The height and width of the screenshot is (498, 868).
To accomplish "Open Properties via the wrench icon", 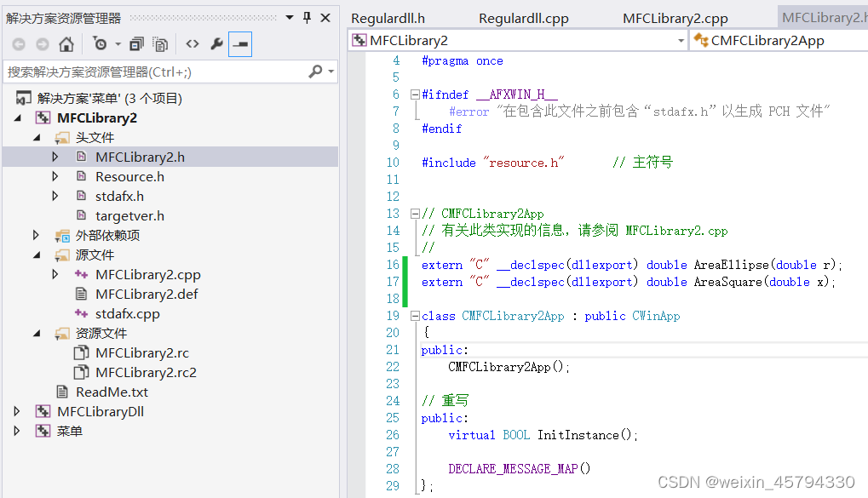I will pos(216,43).
